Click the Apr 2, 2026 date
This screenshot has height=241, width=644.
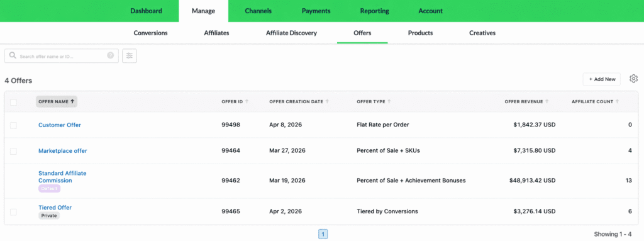(286, 211)
